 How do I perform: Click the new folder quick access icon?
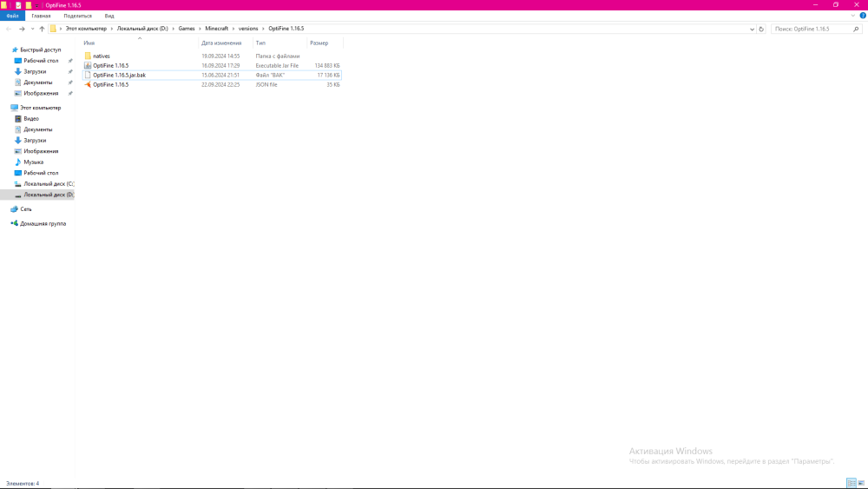point(29,5)
